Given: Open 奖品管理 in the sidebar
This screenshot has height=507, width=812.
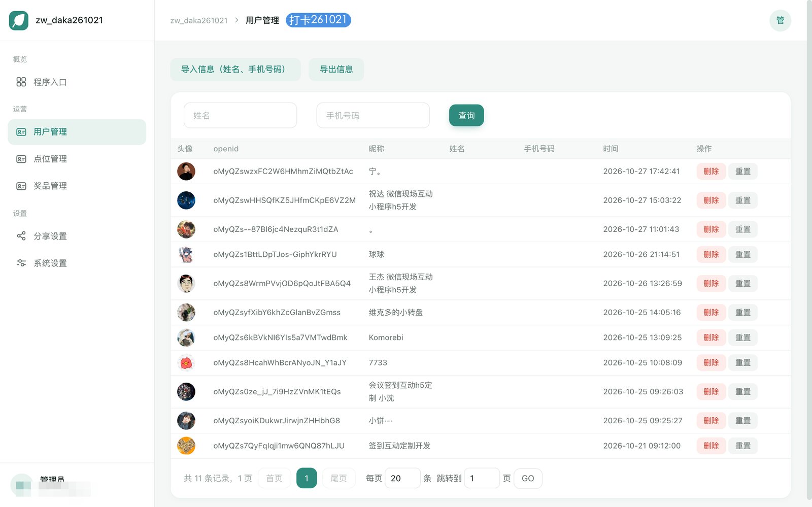Looking at the screenshot, I should (77, 186).
